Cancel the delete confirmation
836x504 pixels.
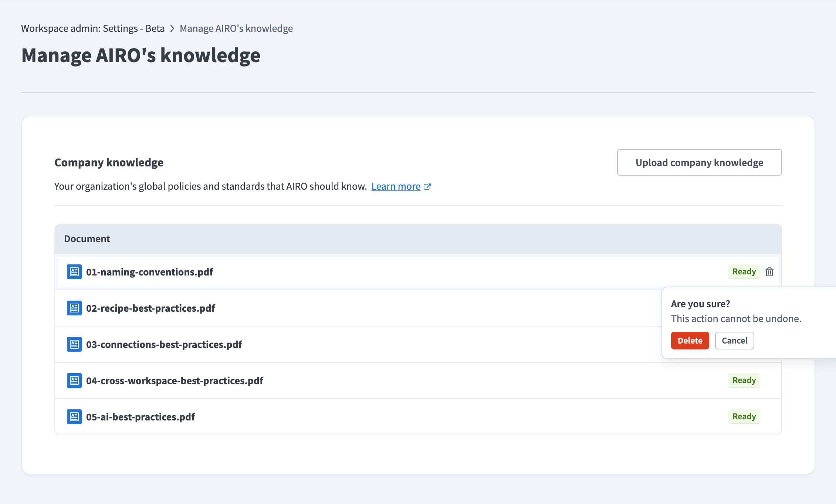tap(734, 341)
